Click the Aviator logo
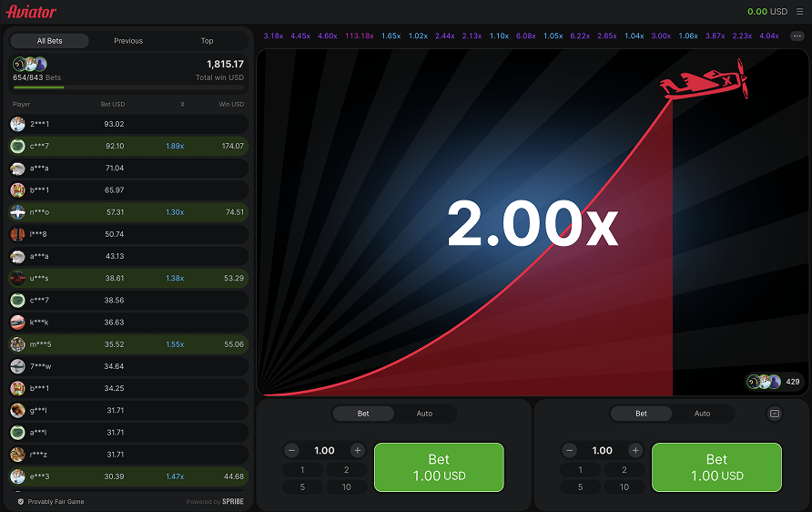The width and height of the screenshot is (812, 512). pyautogui.click(x=31, y=12)
